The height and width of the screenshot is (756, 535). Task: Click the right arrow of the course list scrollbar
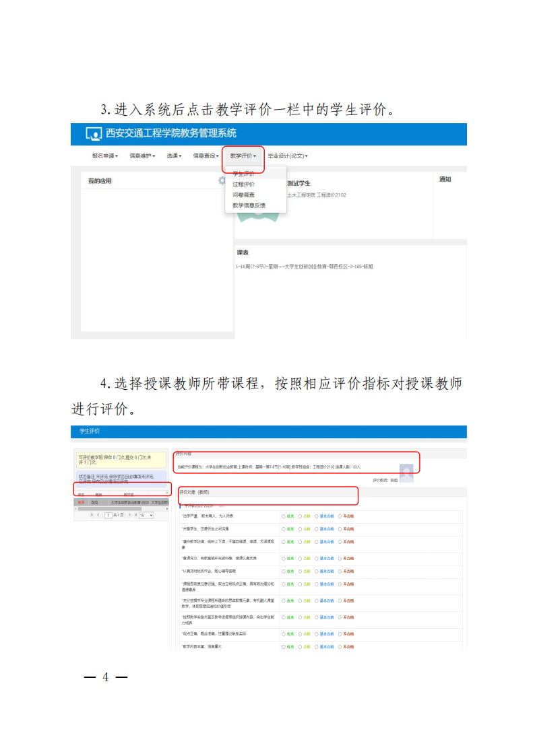tap(167, 508)
